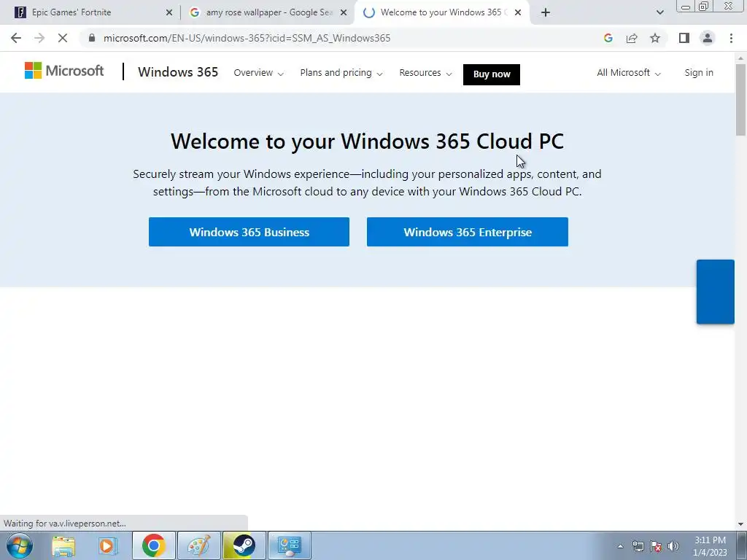Click the Buy now button
This screenshot has height=560, width=747.
point(492,74)
